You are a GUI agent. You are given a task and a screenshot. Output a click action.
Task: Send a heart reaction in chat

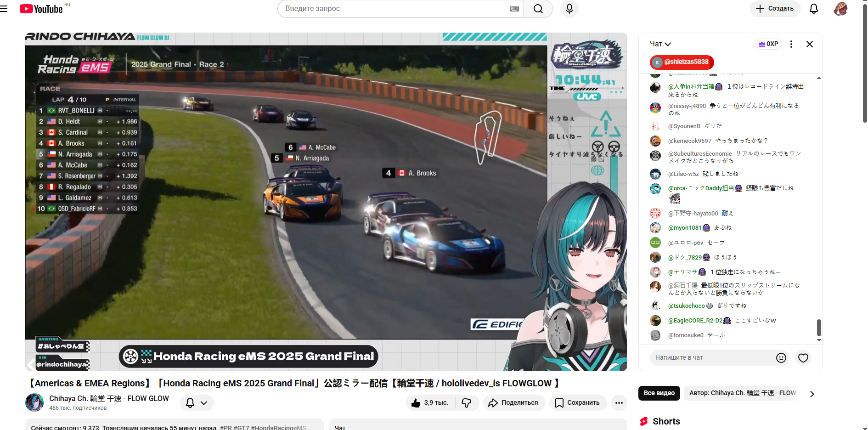point(803,358)
